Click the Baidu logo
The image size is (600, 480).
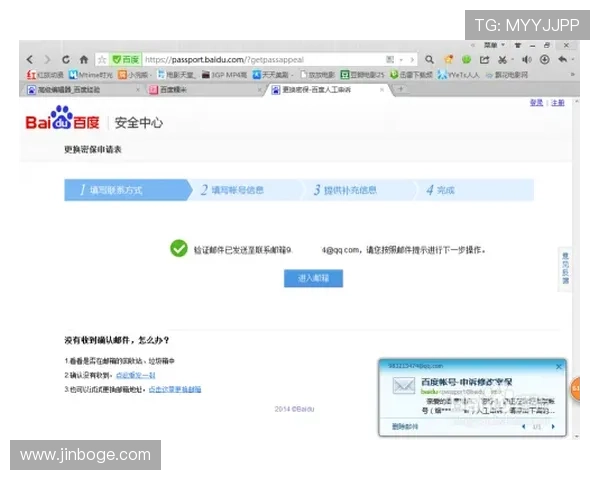coord(62,118)
